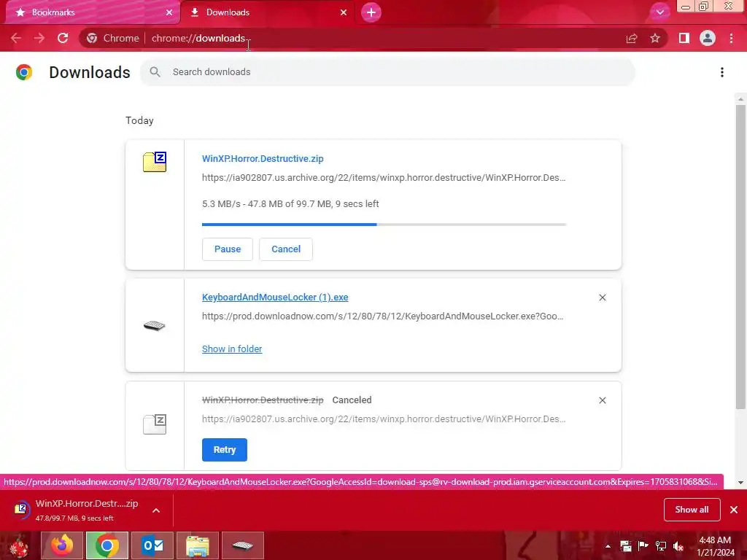Viewport: 747px width, 560px height.
Task: Close the bottom download shelf
Action: [734, 510]
